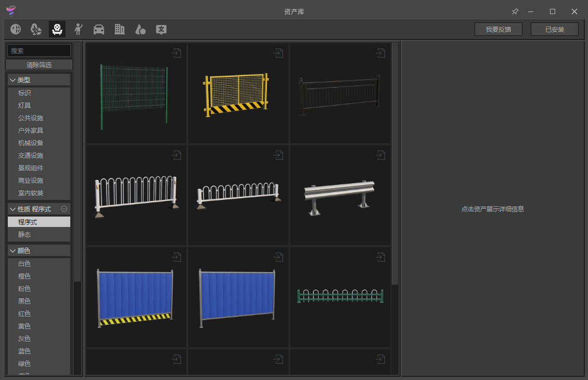This screenshot has width=588, height=380.
Task: Open the vehicles asset category
Action: click(98, 29)
